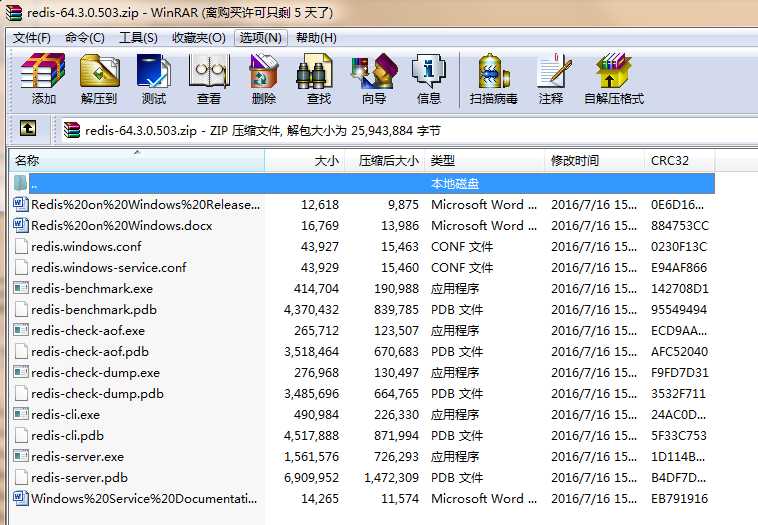
Task: Click the size value 14,265
Action: tap(320, 498)
